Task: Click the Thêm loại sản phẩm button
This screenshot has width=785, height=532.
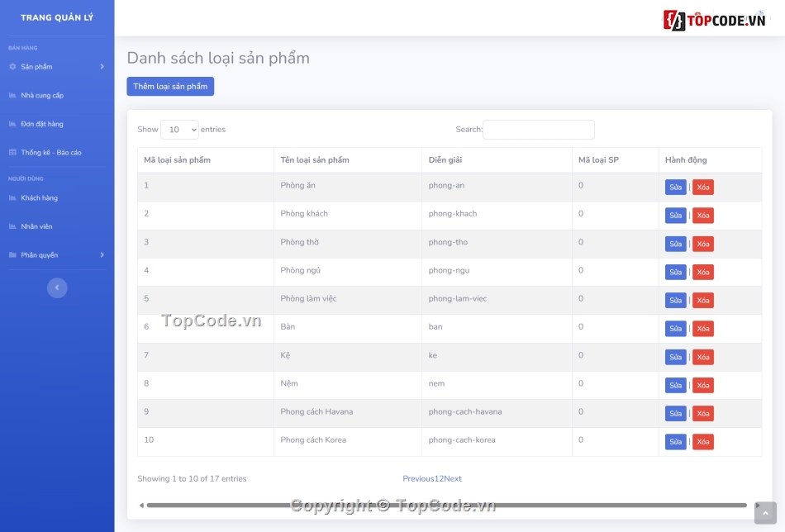Action: [170, 87]
